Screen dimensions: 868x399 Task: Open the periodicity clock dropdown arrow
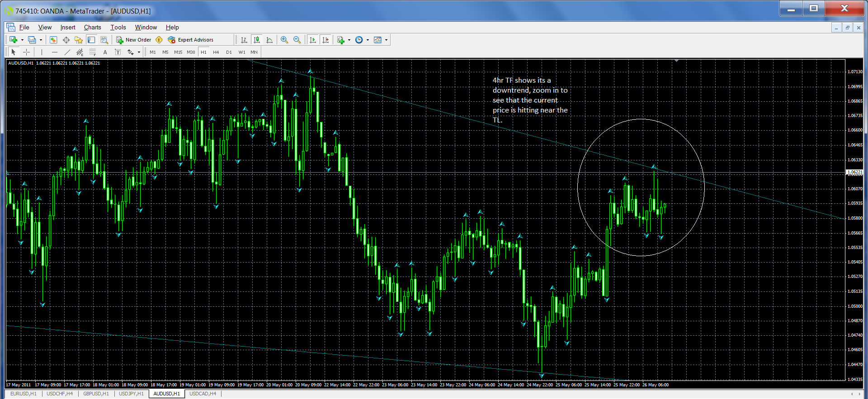pos(368,40)
